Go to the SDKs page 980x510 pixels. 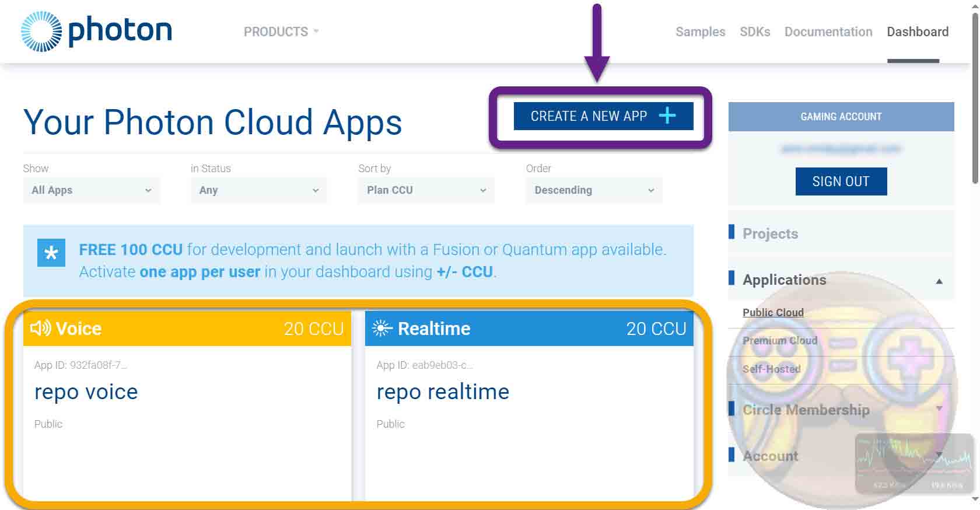755,32
